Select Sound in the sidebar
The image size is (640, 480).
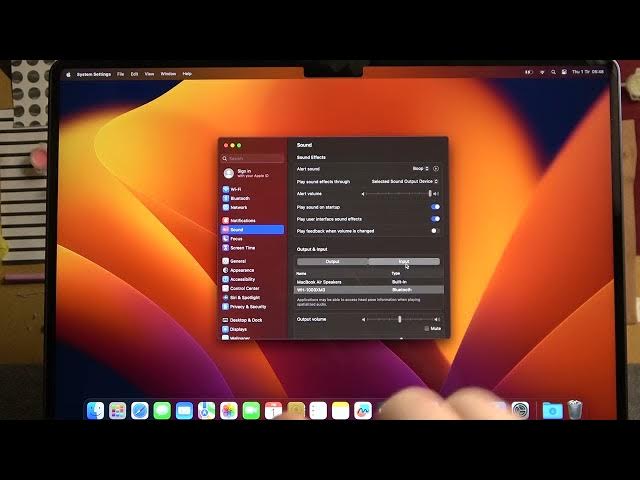tap(253, 229)
